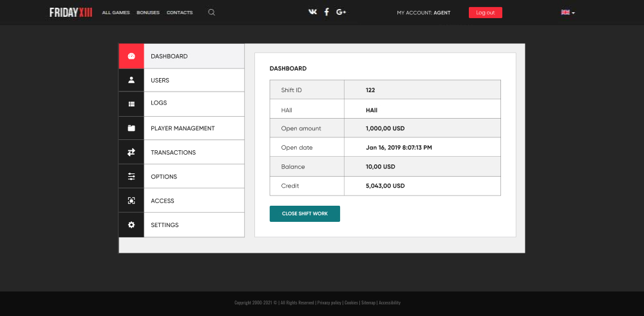Go to the Bonuses menu item
The image size is (644, 316).
coord(148,13)
